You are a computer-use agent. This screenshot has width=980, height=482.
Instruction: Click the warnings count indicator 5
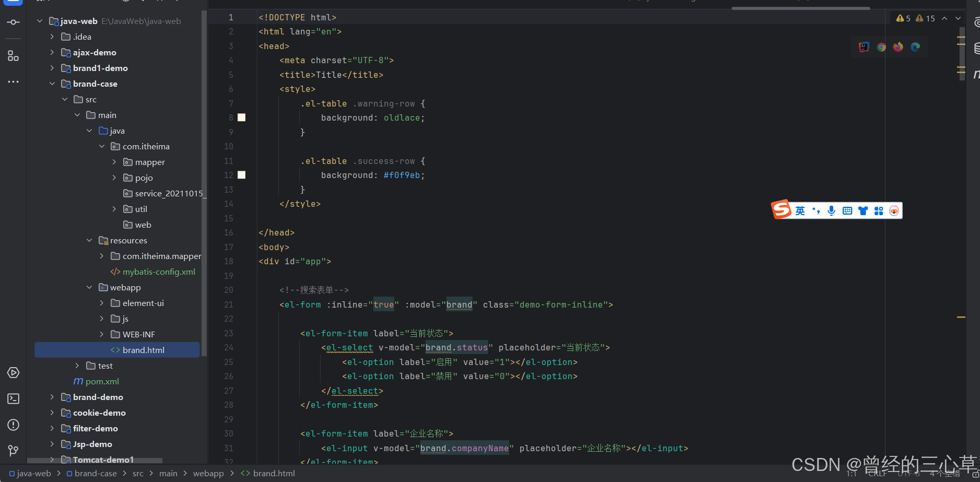click(x=903, y=18)
